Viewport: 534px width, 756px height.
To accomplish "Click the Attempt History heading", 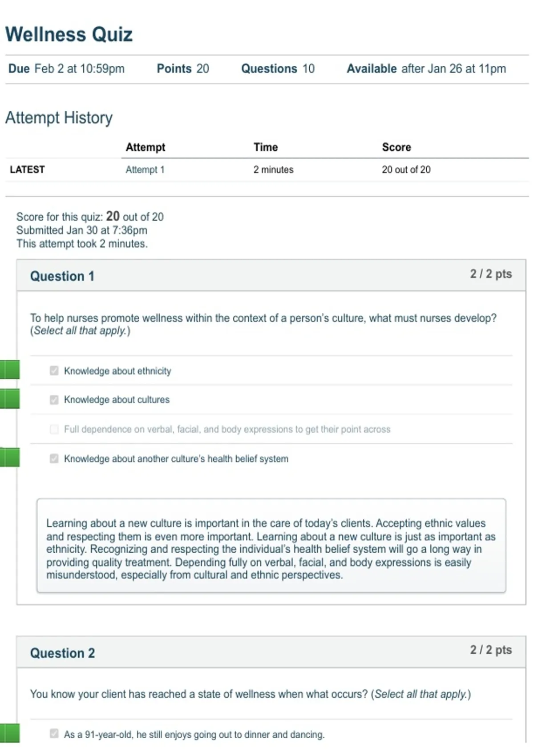I will click(59, 118).
